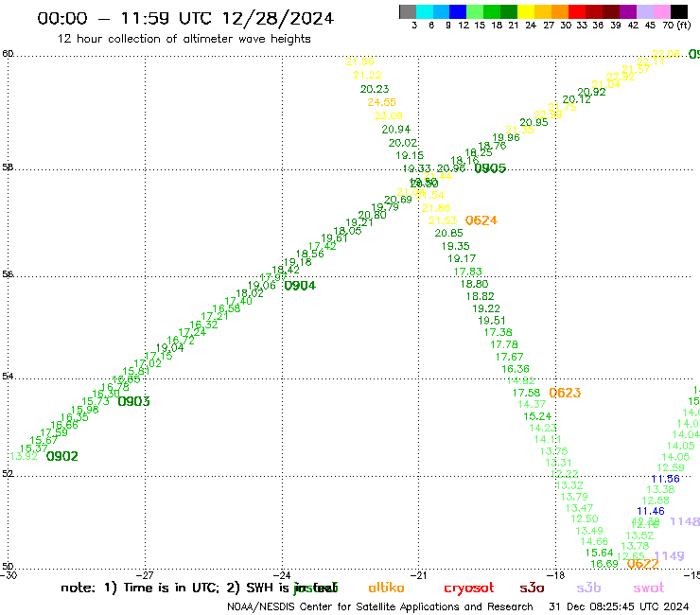Image resolution: width=700 pixels, height=615 pixels.
Task: Click the wave height value 16.69
Action: click(604, 564)
